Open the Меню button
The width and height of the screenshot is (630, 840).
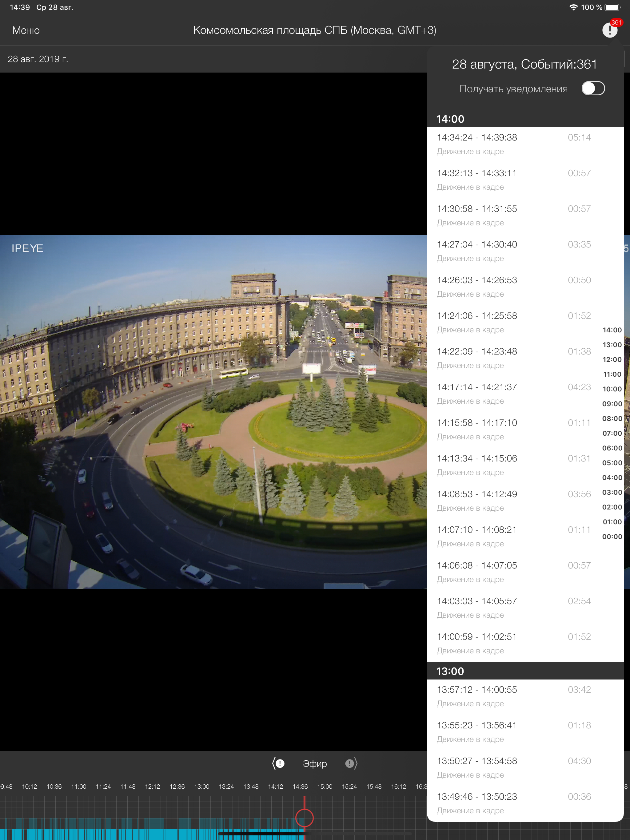coord(26,30)
